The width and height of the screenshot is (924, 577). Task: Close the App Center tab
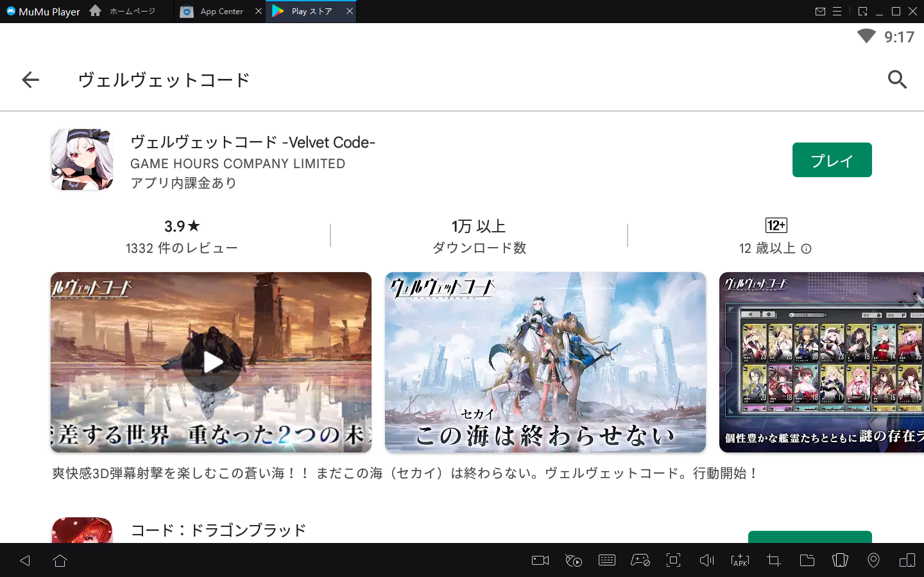pos(258,12)
